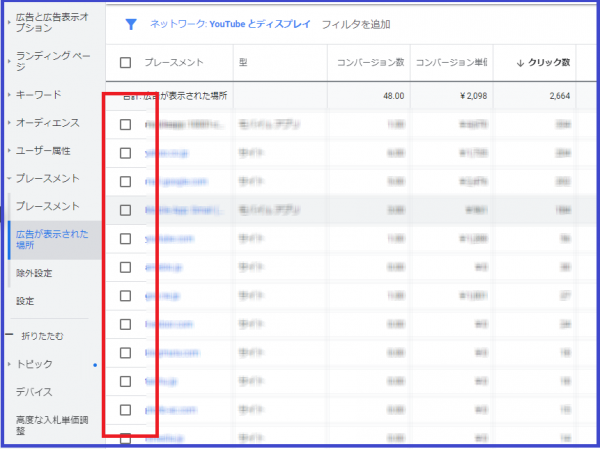Image resolution: width=600 pixels, height=449 pixels.
Task: Select the checkbox in the highlighted モバイルアプリ row
Action: [125, 210]
